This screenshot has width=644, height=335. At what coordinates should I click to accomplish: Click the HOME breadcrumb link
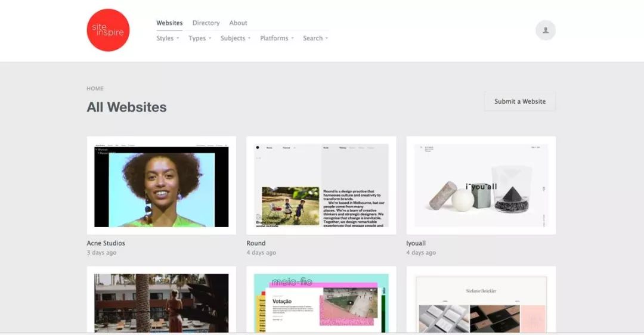[95, 88]
